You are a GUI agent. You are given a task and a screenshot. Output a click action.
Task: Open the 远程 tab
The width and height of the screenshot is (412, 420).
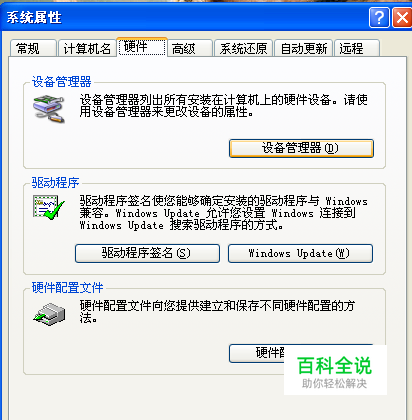click(357, 48)
